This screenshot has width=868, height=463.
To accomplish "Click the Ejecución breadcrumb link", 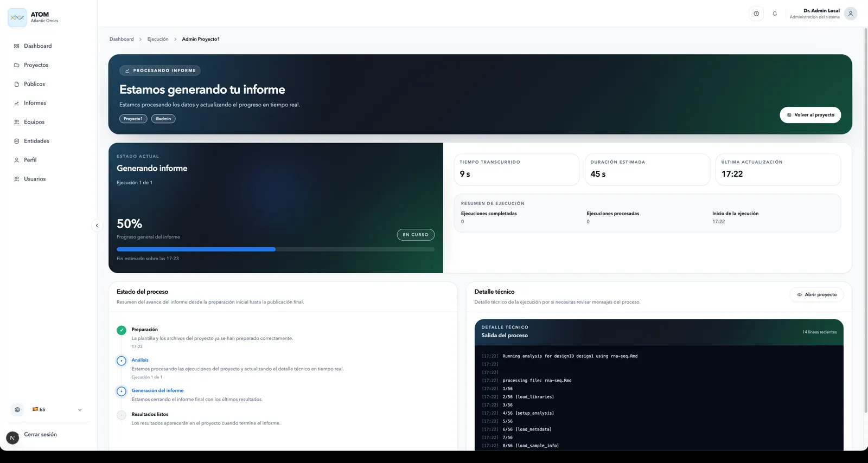I will (158, 39).
